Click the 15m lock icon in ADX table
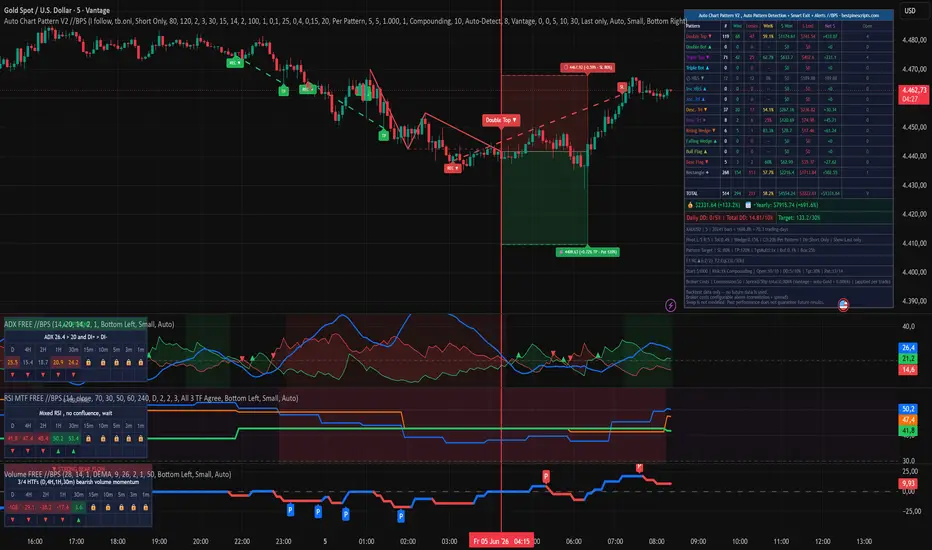The width and height of the screenshot is (932, 550). tap(88, 362)
